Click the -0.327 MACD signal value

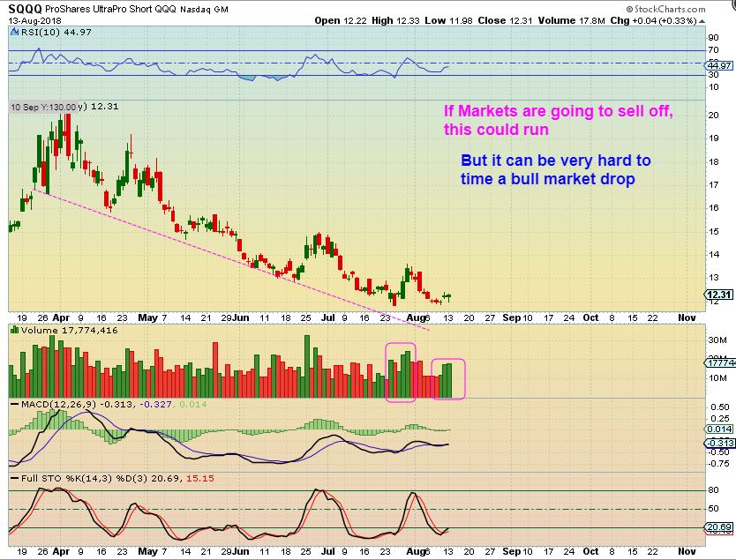tap(158, 404)
